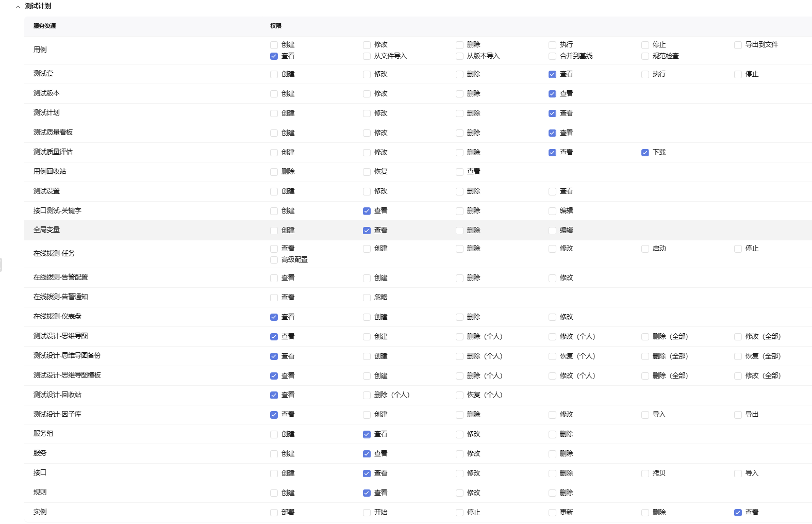Enable 删除（全部）for 测试设计-思维导图
812x524 pixels.
(x=645, y=337)
